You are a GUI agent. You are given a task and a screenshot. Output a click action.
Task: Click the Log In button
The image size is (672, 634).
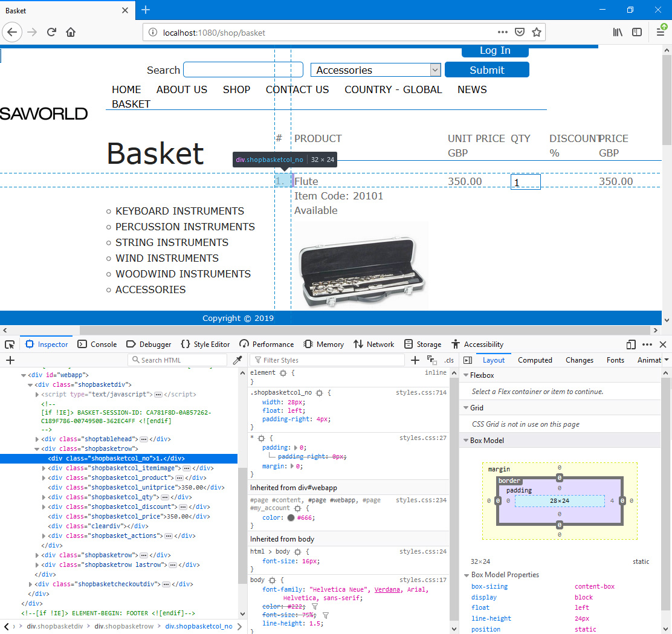(x=495, y=51)
